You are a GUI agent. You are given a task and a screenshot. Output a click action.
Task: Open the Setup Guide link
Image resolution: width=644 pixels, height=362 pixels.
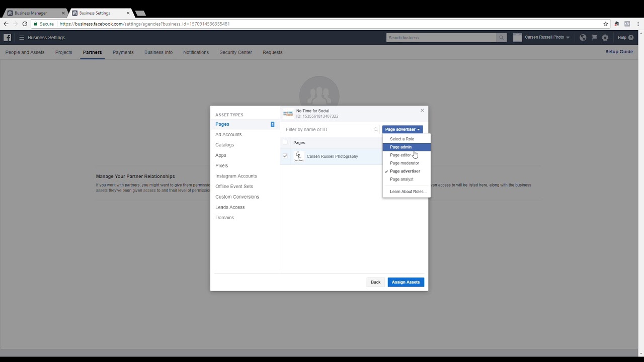619,52
